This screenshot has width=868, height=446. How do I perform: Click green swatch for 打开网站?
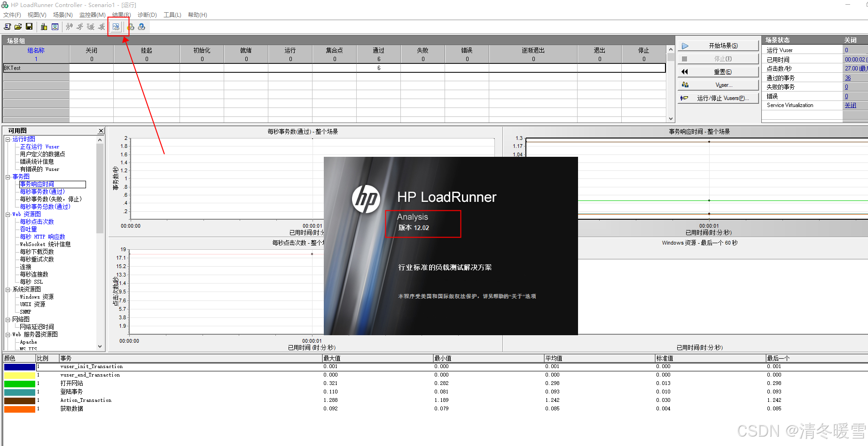[20, 384]
